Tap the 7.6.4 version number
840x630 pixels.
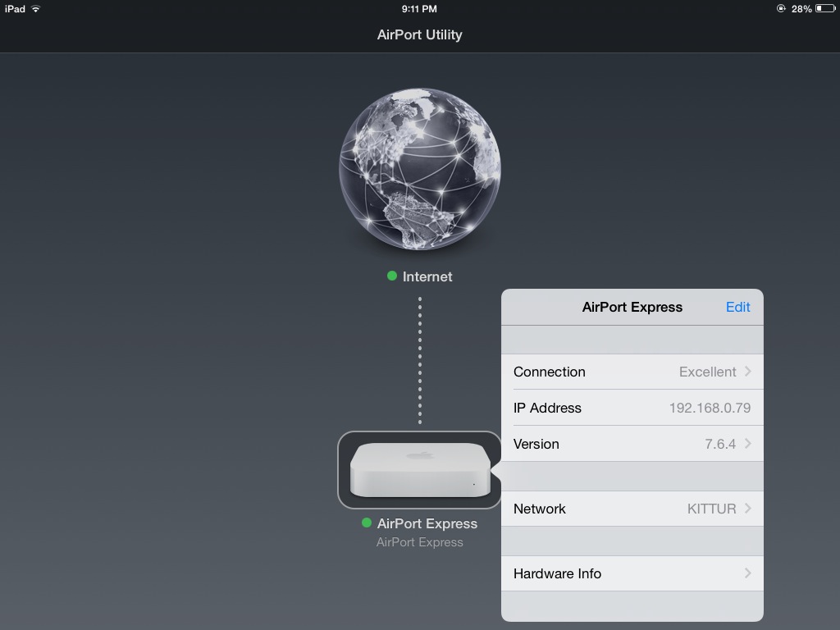coord(720,444)
